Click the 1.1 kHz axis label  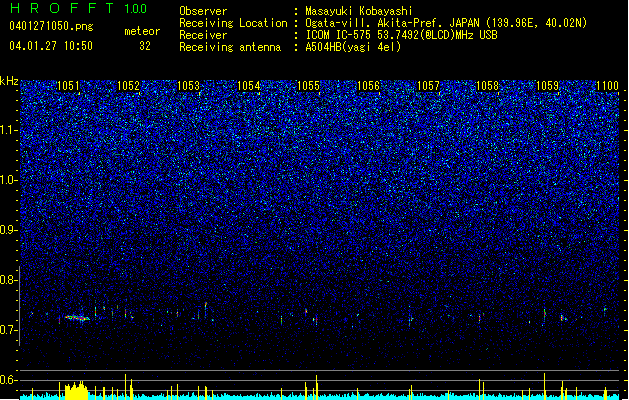click(x=9, y=130)
